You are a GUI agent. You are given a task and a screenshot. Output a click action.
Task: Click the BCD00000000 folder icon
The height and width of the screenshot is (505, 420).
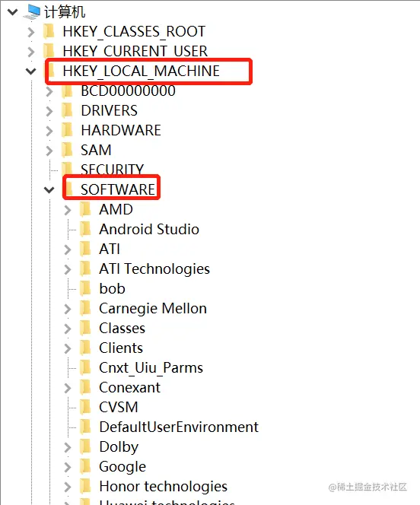(67, 91)
